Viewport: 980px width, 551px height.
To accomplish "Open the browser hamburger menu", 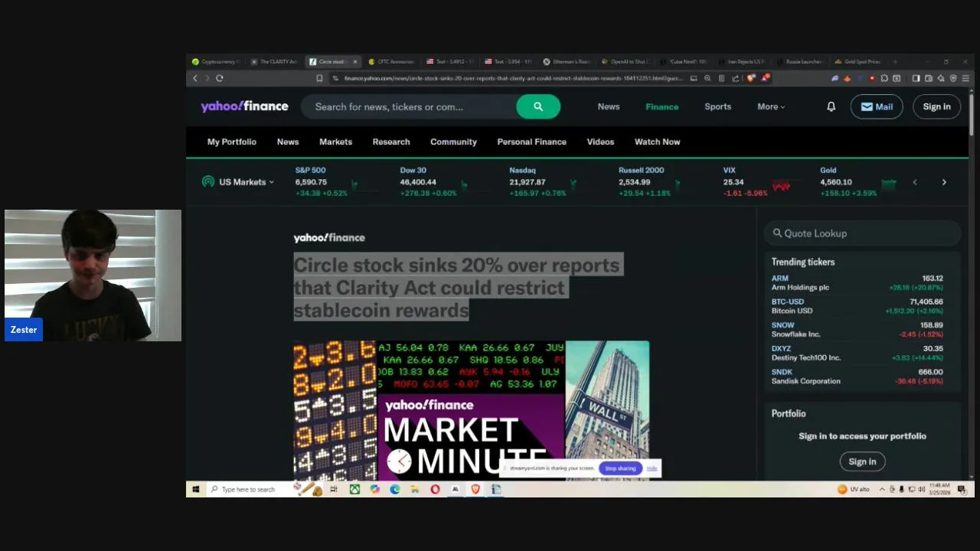I will pyautogui.click(x=965, y=78).
